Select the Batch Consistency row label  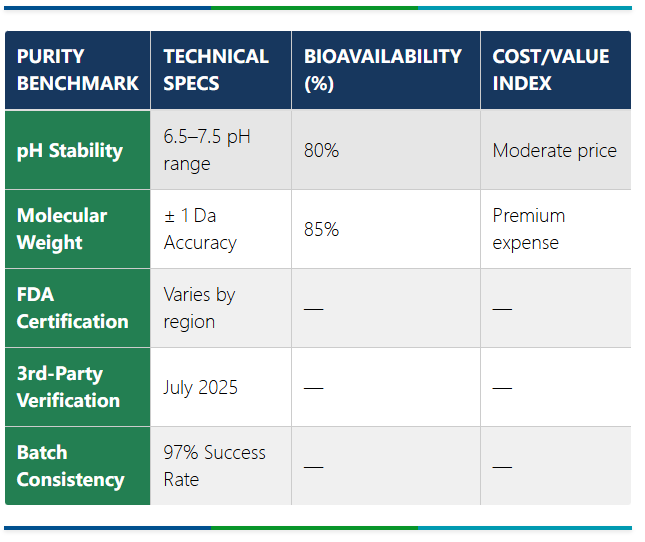click(x=71, y=466)
